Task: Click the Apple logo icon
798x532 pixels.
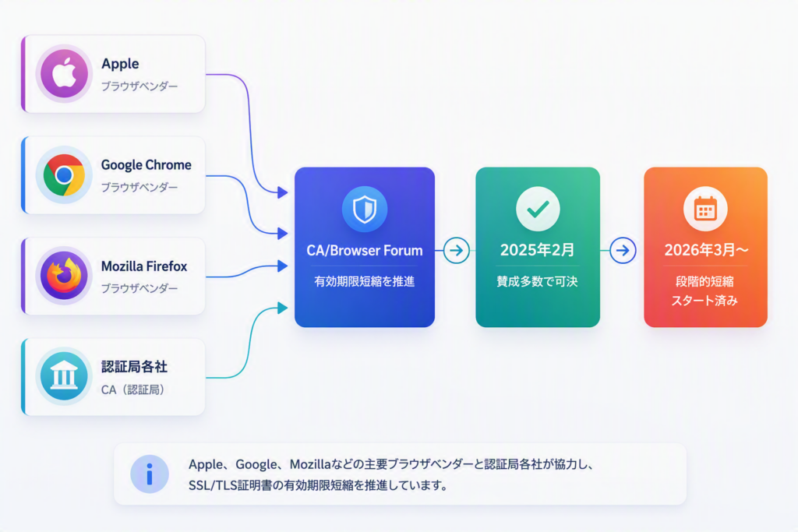Action: pyautogui.click(x=64, y=74)
